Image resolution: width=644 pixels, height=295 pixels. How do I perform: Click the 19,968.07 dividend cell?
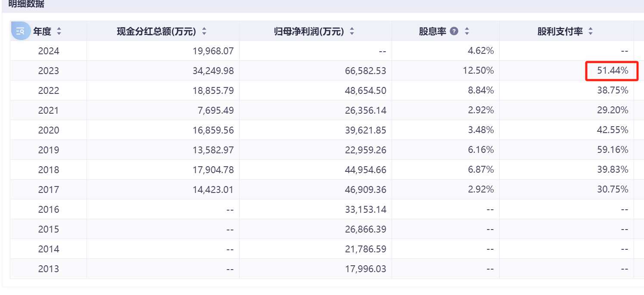point(213,51)
